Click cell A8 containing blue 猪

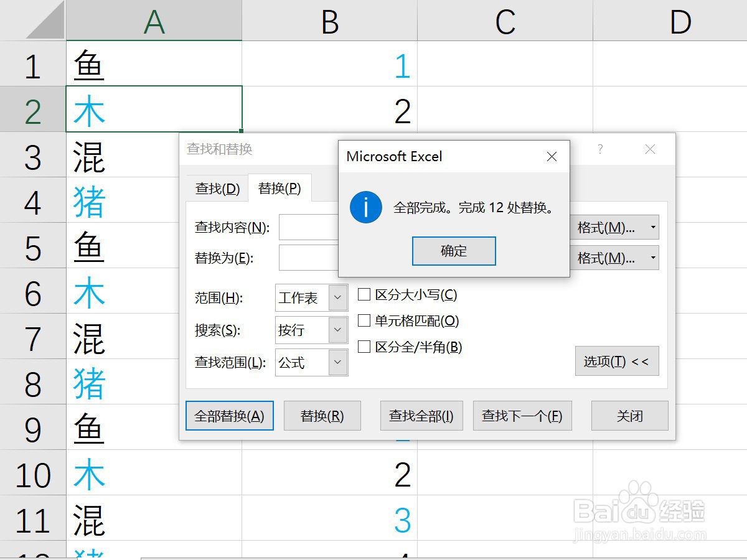122,382
